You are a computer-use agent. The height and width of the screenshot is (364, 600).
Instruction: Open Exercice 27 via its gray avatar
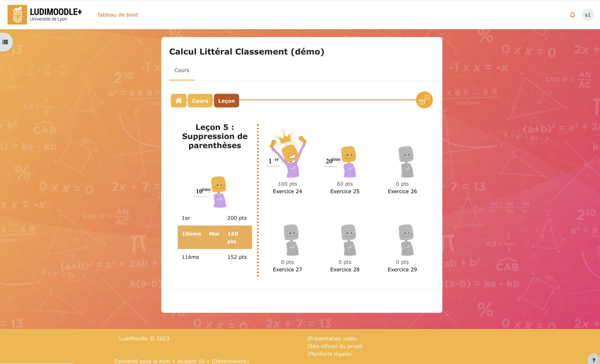pyautogui.click(x=292, y=239)
